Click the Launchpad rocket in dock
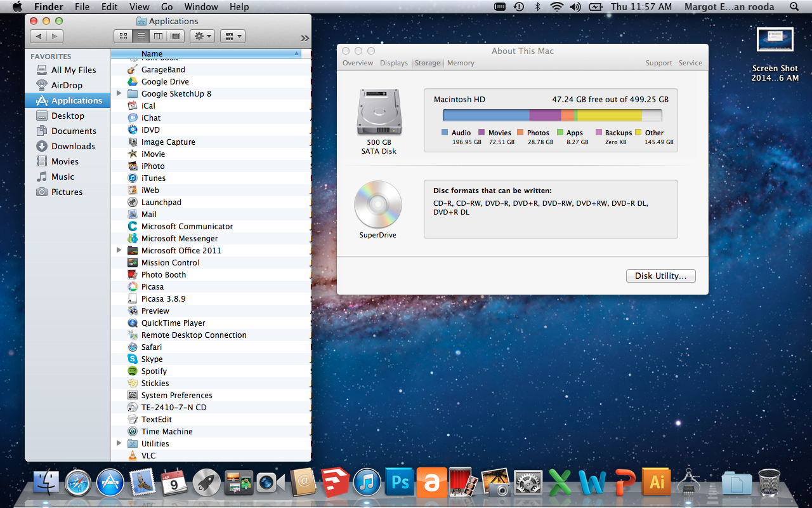Screen dimensions: 812x508 coord(207,483)
